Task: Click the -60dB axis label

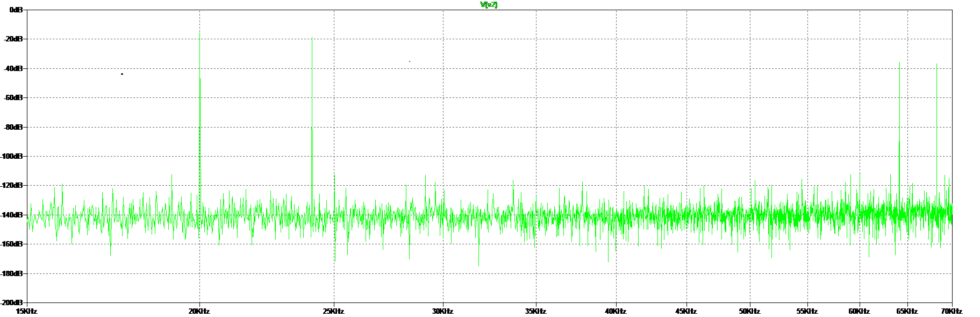Action: [x=13, y=97]
